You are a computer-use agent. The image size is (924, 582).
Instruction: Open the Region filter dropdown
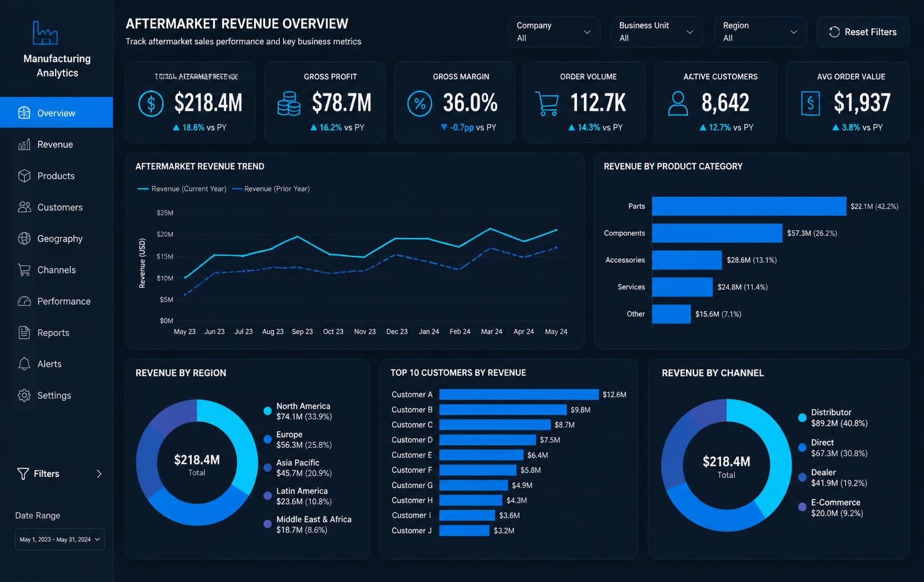[760, 32]
